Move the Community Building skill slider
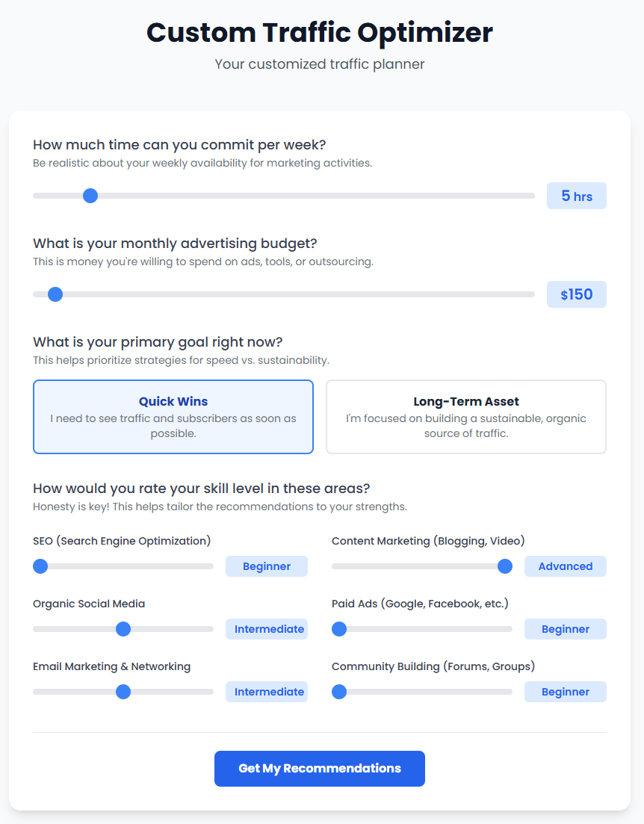 (x=339, y=692)
